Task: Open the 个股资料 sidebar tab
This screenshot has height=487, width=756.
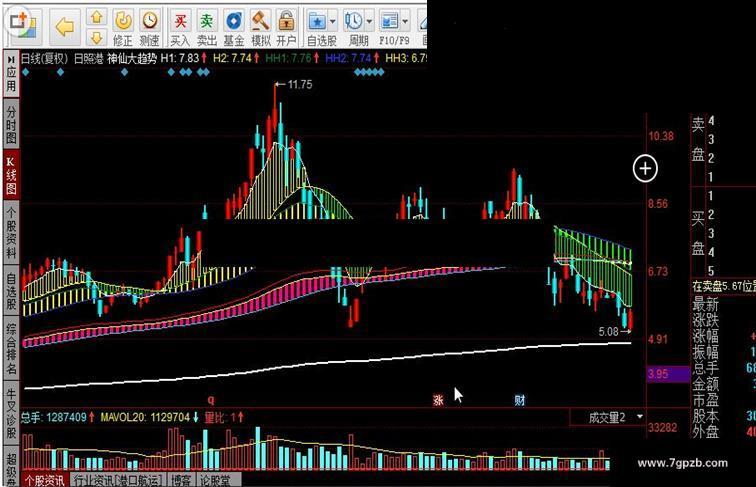Action: [11, 233]
